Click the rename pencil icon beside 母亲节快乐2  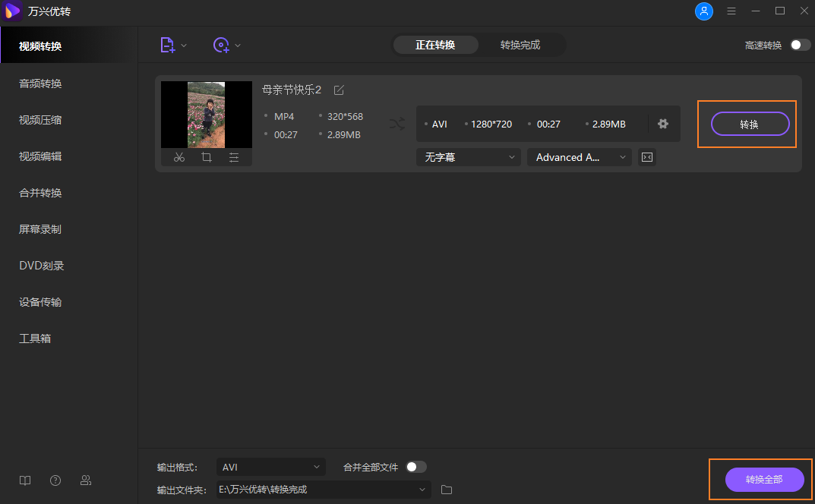pos(339,90)
